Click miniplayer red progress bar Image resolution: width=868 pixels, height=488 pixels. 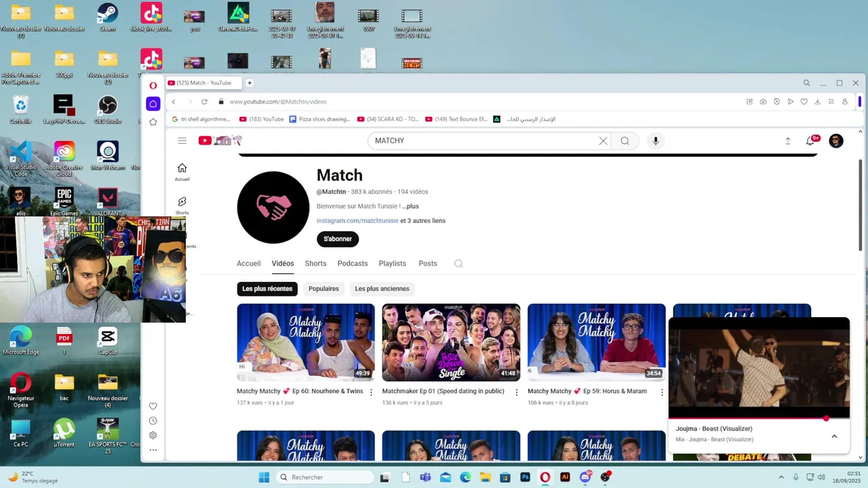pyautogui.click(x=759, y=418)
